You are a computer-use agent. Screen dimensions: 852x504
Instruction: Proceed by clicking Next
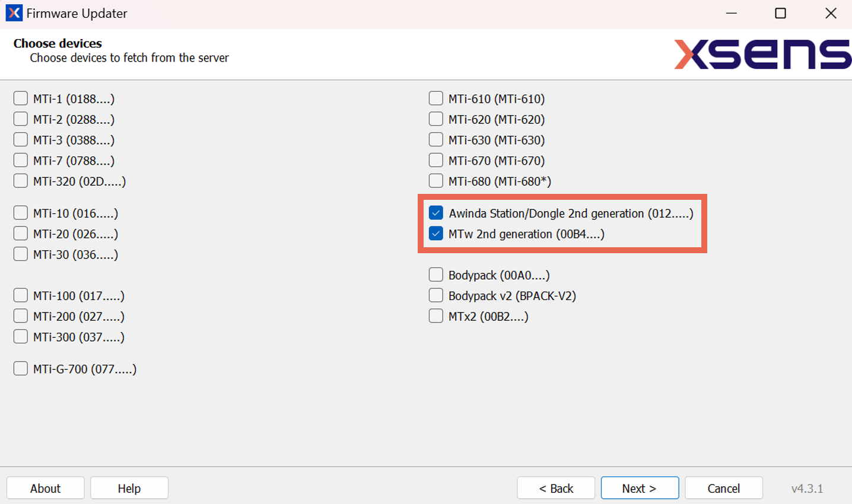point(640,487)
